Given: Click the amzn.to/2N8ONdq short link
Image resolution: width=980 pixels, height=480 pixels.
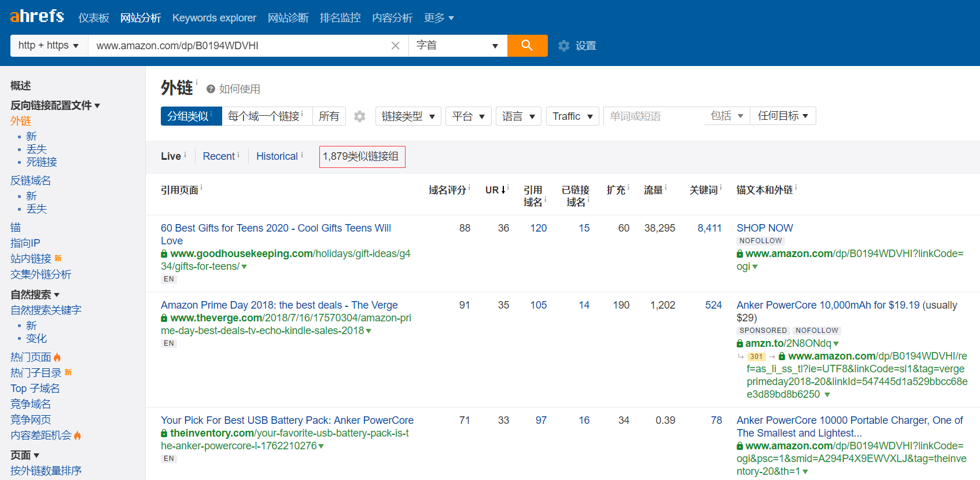Looking at the screenshot, I should click(x=788, y=343).
